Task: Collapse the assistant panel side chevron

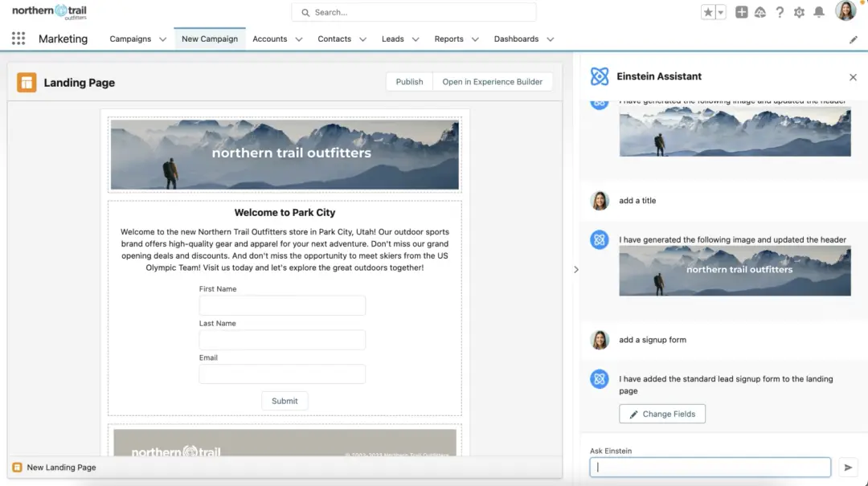Action: click(x=575, y=270)
